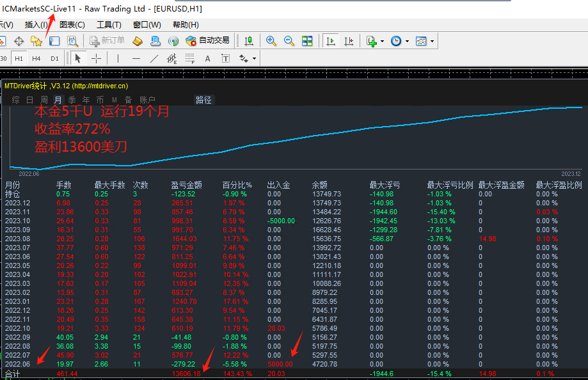Screen dimensions: 588x380
Task: Select the text A tool
Action: 207,58
